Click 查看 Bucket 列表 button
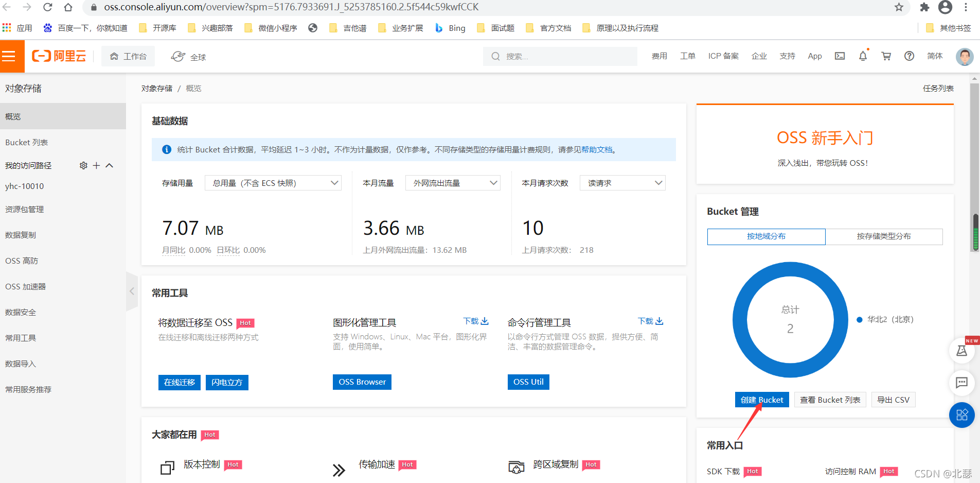Viewport: 980px width, 483px height. coord(830,400)
